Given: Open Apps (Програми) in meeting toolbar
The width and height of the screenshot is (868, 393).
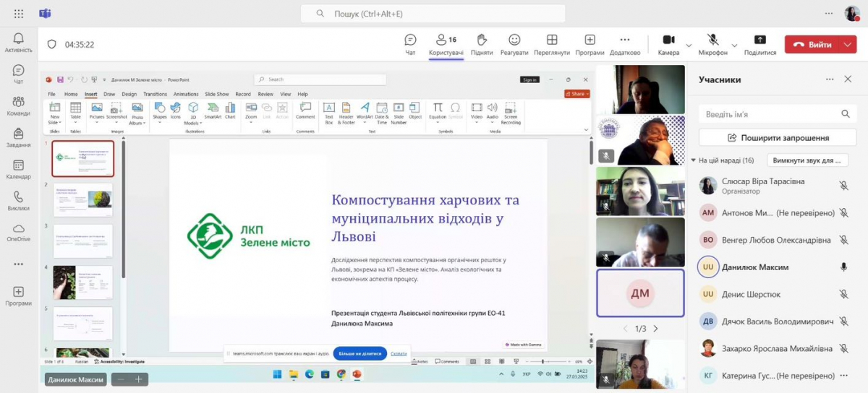Looking at the screenshot, I should [590, 44].
